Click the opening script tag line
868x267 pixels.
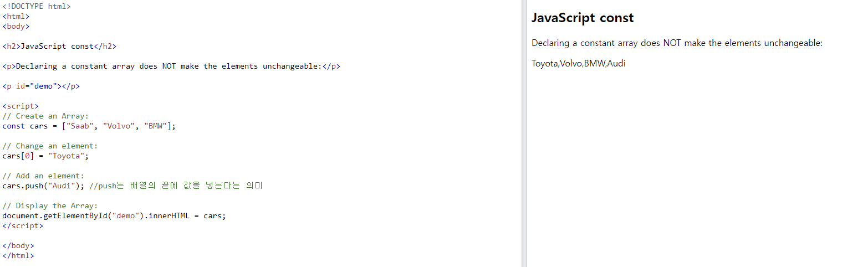[x=21, y=106]
